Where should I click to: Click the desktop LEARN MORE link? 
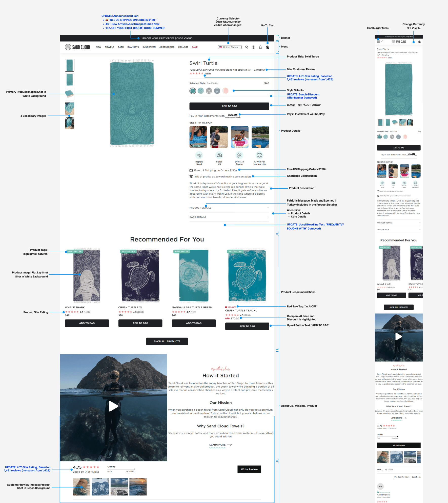click(217, 445)
